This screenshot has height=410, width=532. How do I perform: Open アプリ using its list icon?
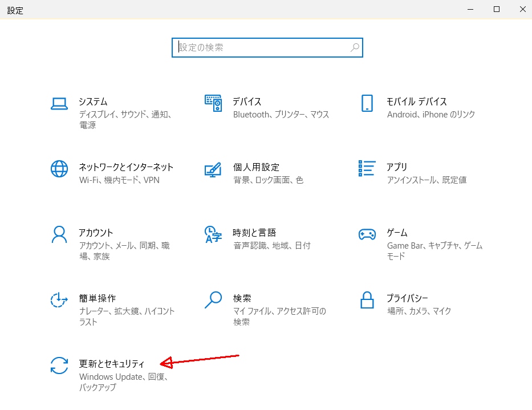click(367, 168)
